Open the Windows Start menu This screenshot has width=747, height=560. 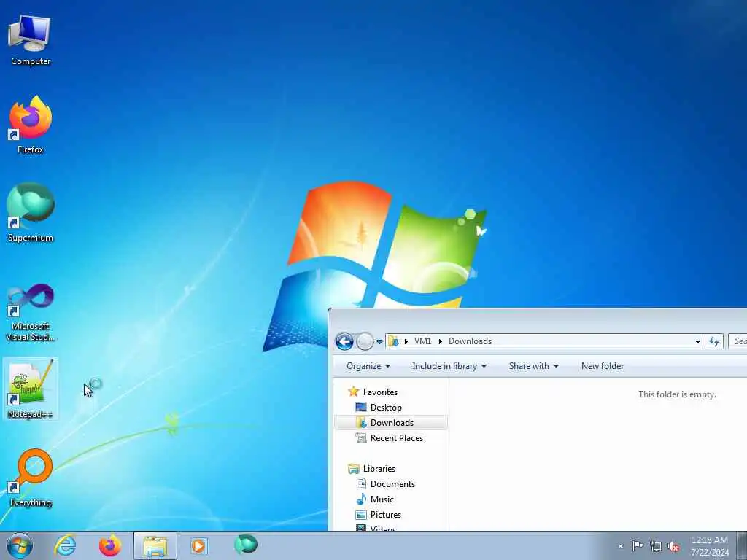point(20,545)
